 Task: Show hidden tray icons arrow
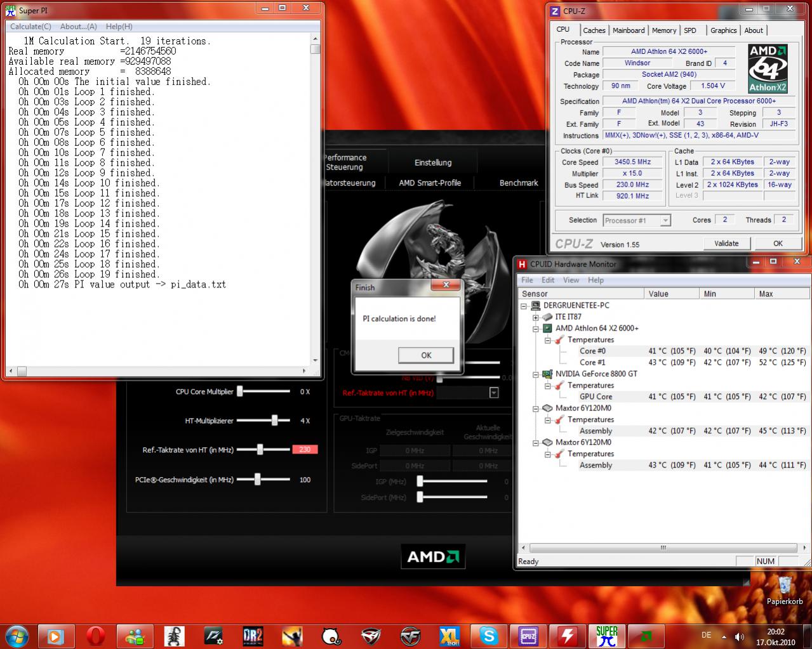pos(724,636)
